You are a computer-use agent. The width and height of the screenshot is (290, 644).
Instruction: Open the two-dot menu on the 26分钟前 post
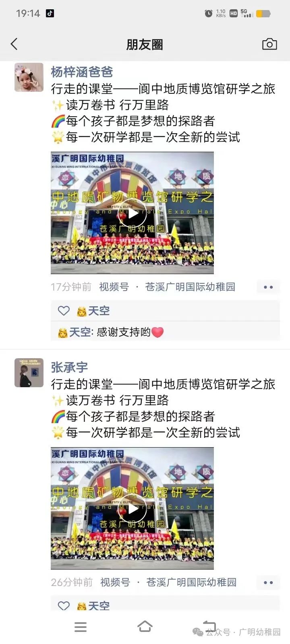click(x=268, y=582)
